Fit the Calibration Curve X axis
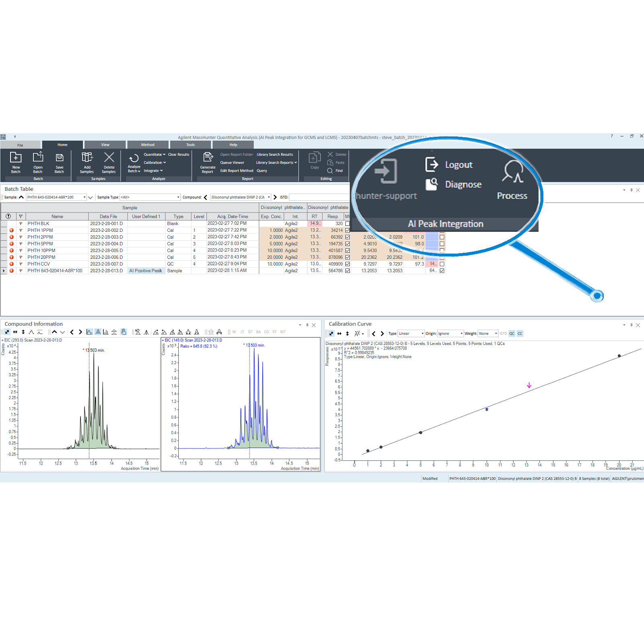The width and height of the screenshot is (644, 644). [339, 334]
